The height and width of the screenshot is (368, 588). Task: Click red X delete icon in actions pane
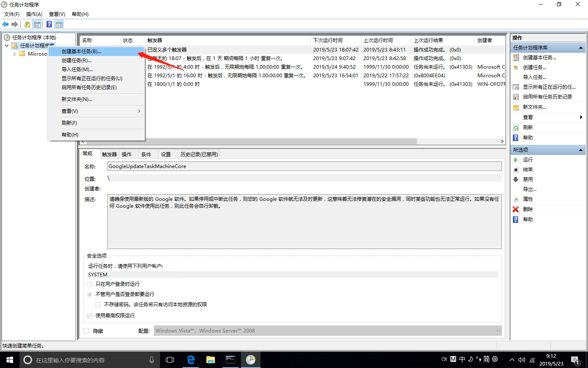point(516,209)
